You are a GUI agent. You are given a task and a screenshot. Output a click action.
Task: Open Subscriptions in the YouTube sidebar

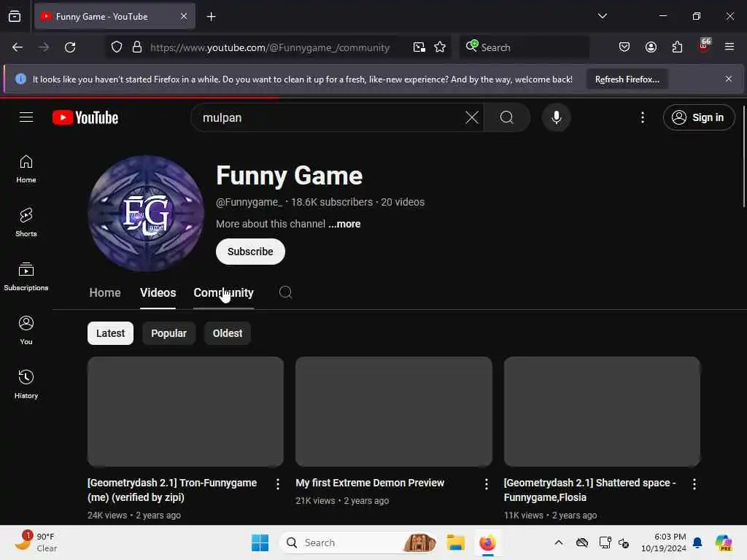pyautogui.click(x=26, y=276)
